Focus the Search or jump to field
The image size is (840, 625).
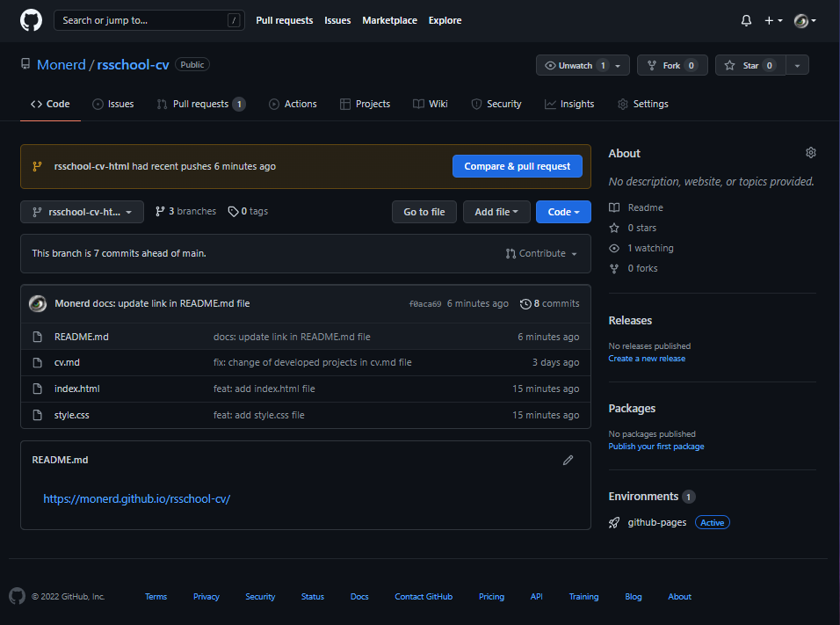(148, 20)
